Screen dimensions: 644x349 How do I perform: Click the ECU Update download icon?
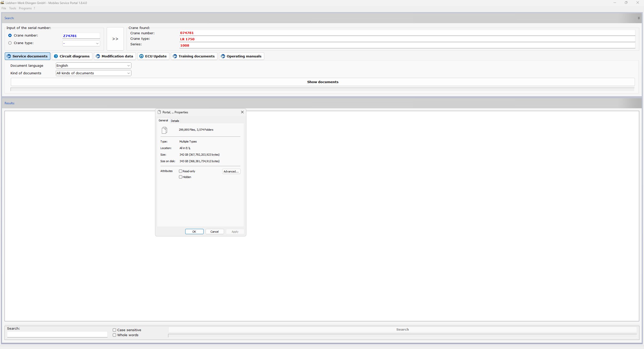point(141,56)
